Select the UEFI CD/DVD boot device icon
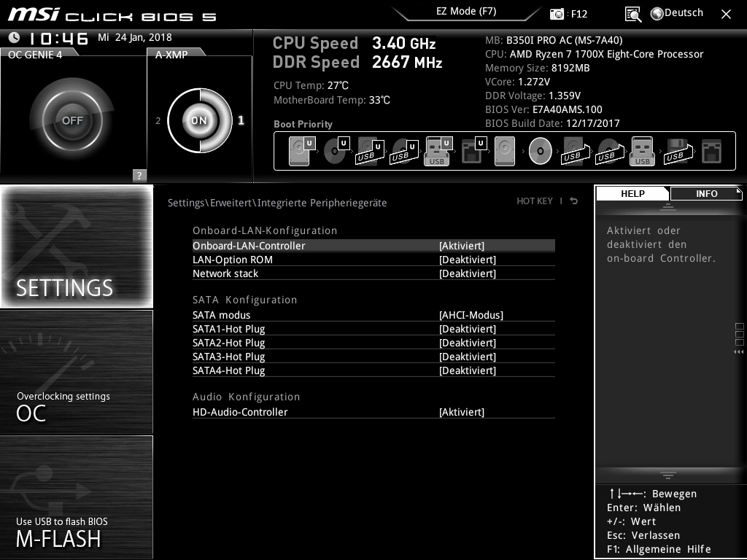747x560 pixels. 336,151
